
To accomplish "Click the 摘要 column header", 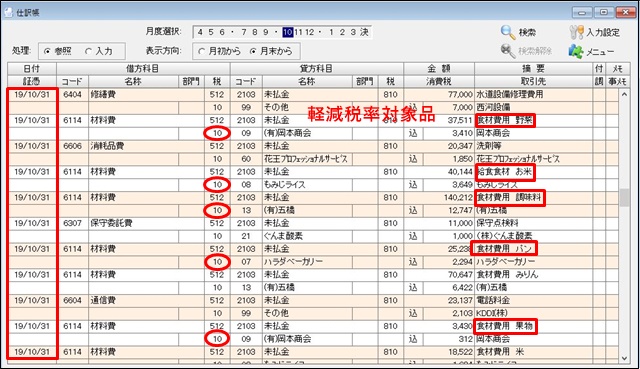I will point(534,69).
